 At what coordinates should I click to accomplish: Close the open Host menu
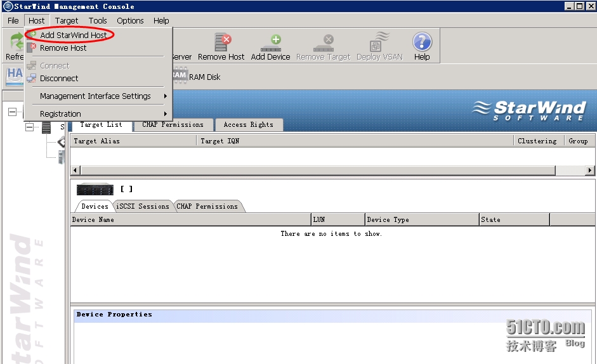36,20
